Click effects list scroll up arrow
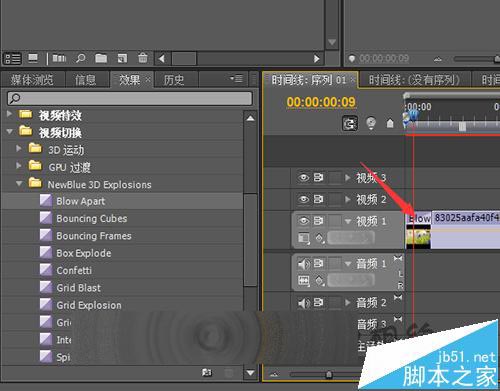The image size is (500, 391). [251, 118]
